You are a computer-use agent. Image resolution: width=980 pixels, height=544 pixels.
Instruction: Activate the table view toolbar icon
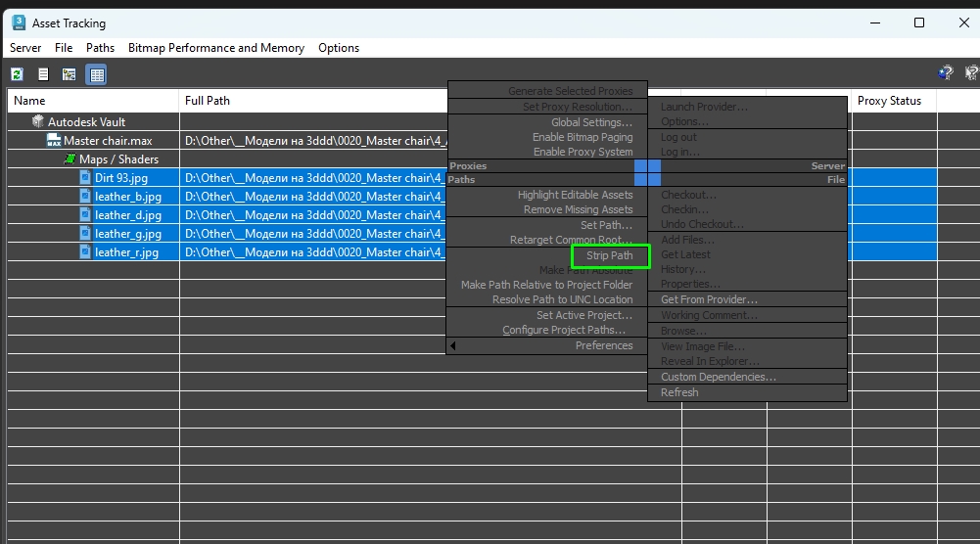coord(96,74)
